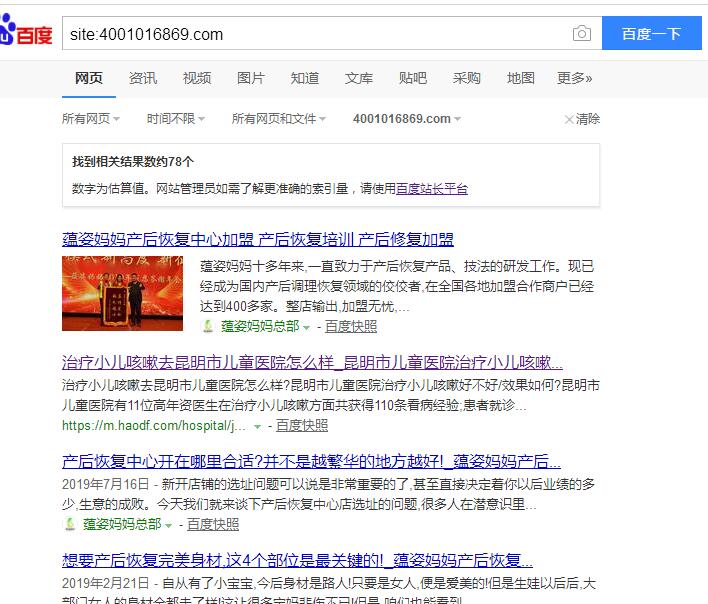Click the text 找到相关结果数约78个
Screen dimensions: 708x604
pyautogui.click(x=133, y=162)
